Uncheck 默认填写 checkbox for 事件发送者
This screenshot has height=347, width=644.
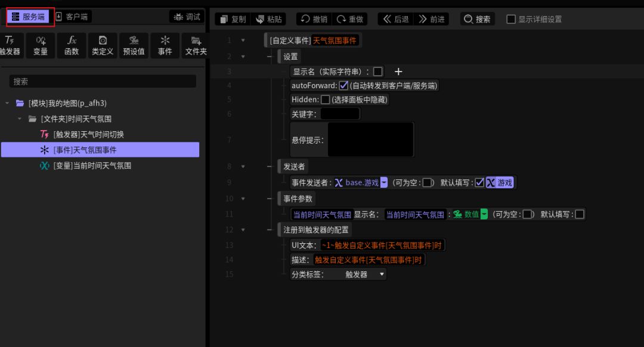479,182
